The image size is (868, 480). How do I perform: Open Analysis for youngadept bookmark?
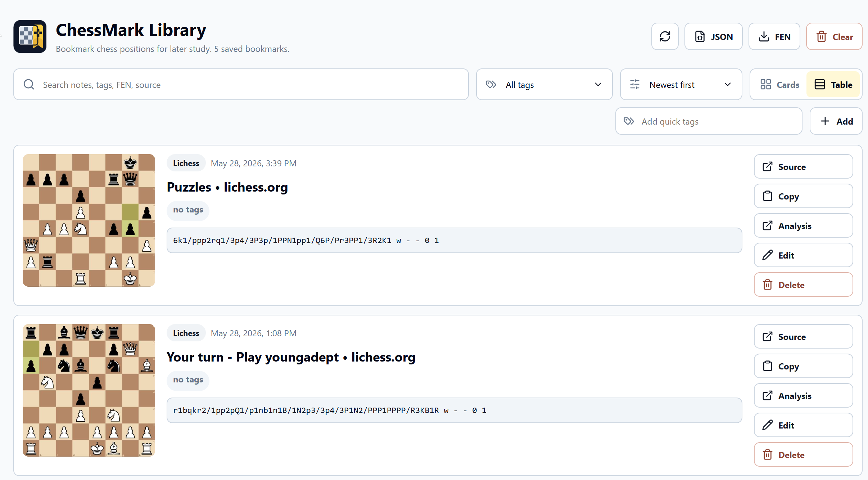coord(803,396)
